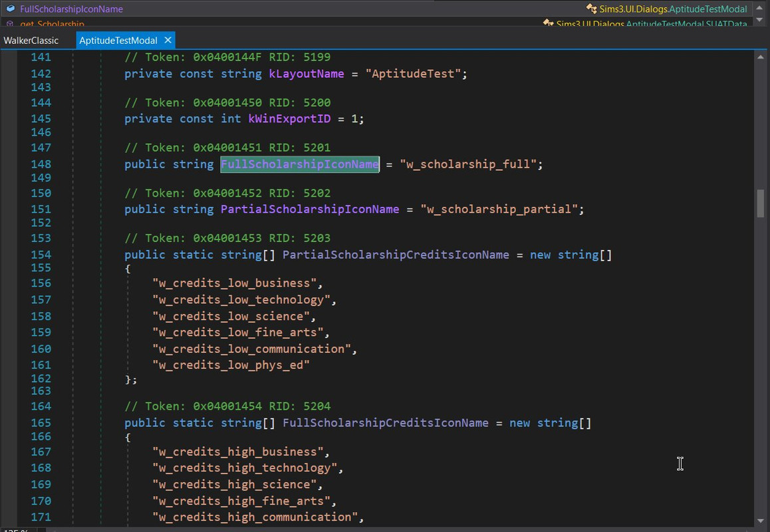Image resolution: width=770 pixels, height=532 pixels.
Task: Click token comment 0x0400144F RID: 5199
Action: pyautogui.click(x=227, y=57)
